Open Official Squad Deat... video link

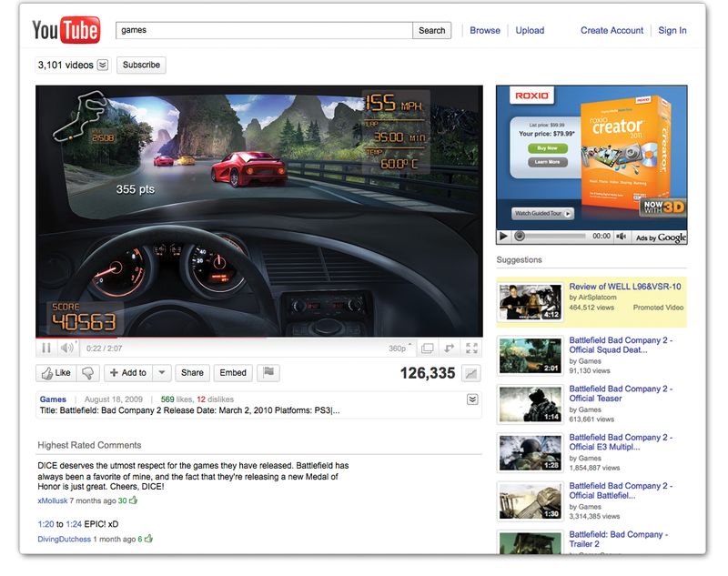click(621, 345)
